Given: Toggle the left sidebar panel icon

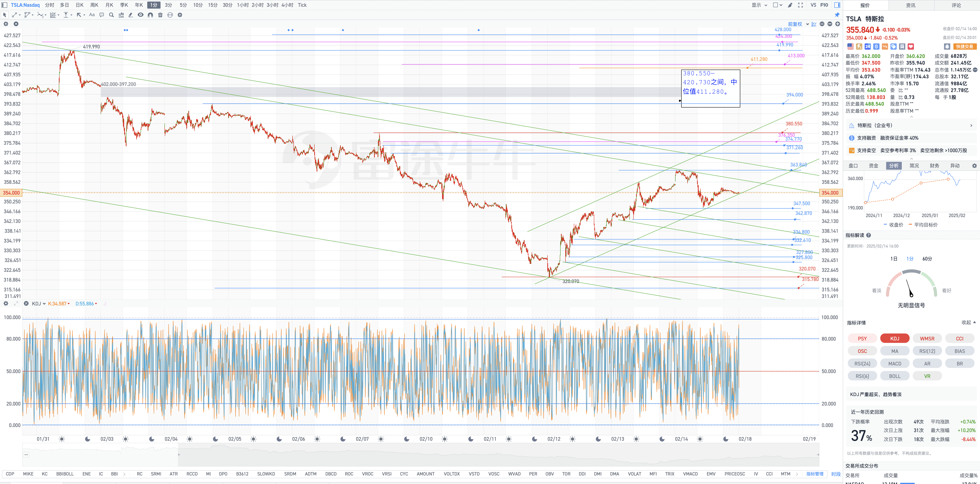Looking at the screenshot, I should (x=4, y=5).
